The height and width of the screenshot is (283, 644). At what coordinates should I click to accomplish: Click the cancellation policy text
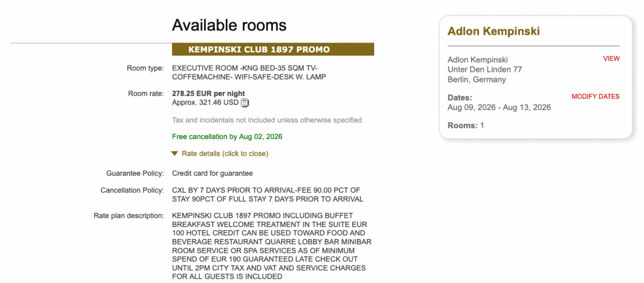pos(268,195)
